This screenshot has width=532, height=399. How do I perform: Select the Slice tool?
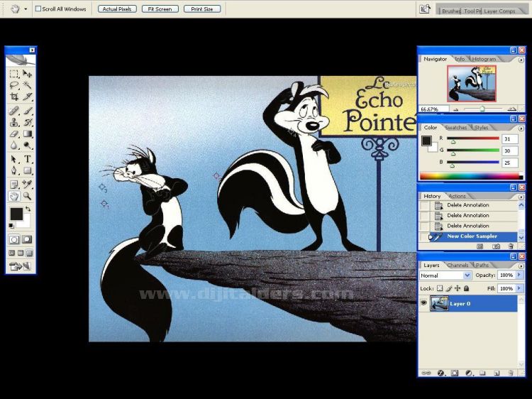(x=27, y=97)
